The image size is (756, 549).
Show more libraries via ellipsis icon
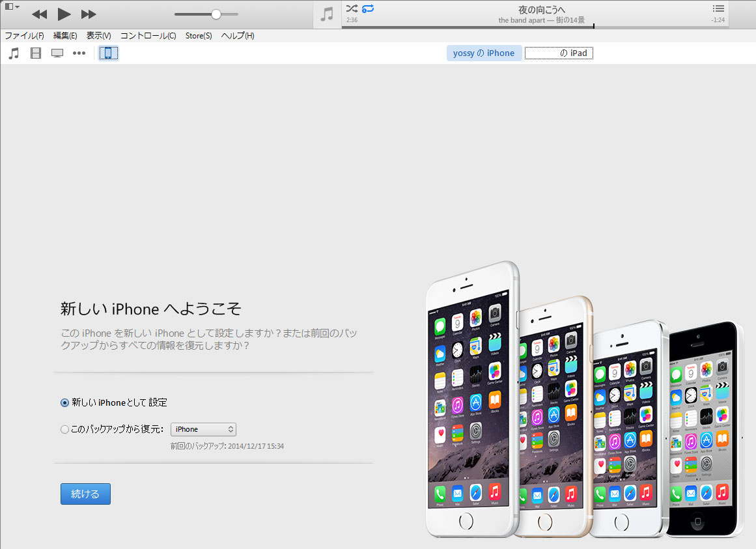(x=79, y=53)
